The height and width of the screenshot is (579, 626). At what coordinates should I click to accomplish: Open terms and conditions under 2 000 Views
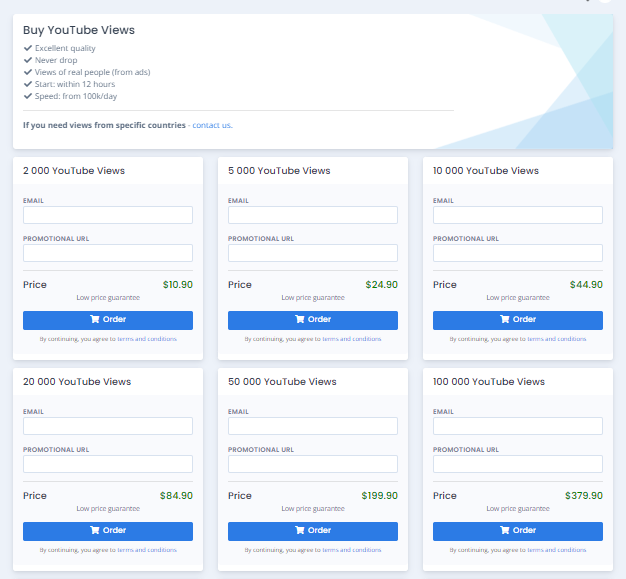[x=147, y=339]
